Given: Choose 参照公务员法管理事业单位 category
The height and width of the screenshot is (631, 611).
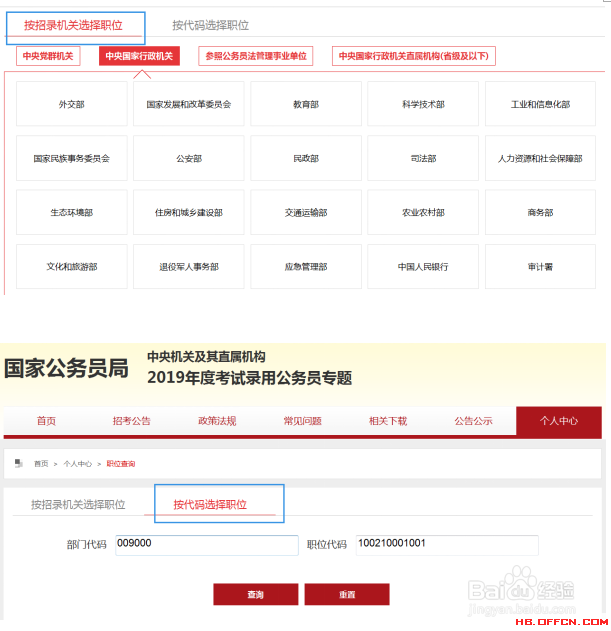Looking at the screenshot, I should (x=256, y=56).
